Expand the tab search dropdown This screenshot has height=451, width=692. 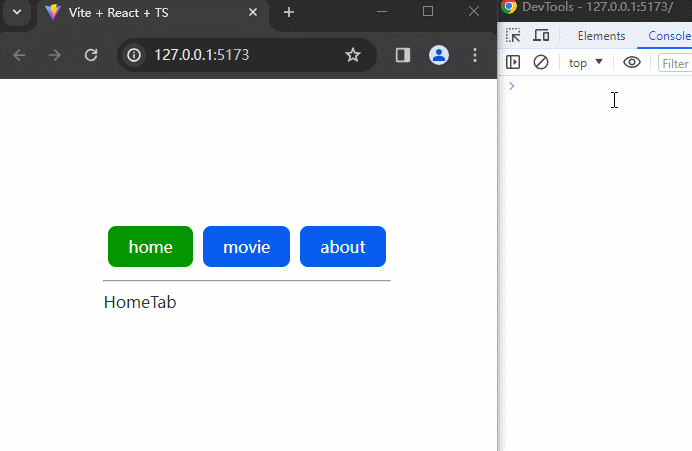(16, 12)
